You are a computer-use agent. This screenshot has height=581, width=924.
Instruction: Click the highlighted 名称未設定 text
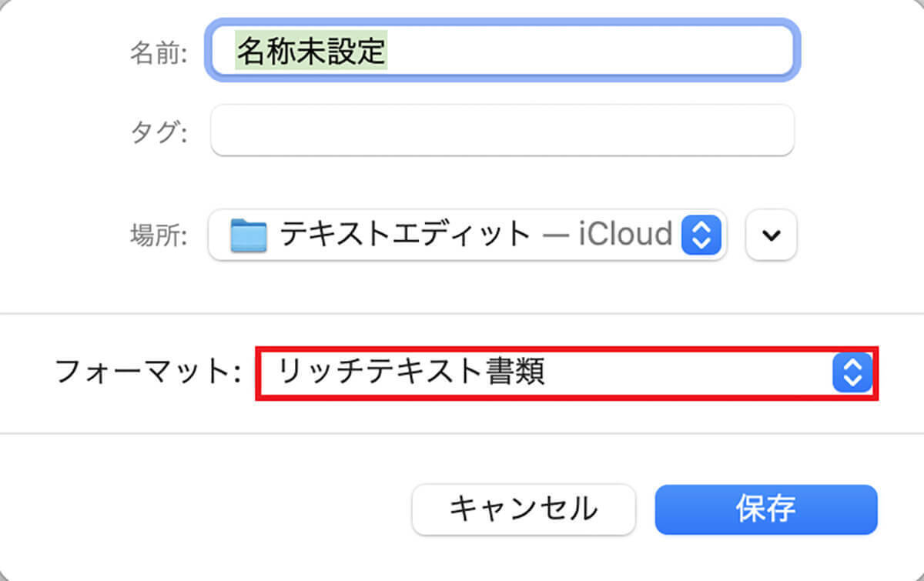pyautogui.click(x=310, y=52)
